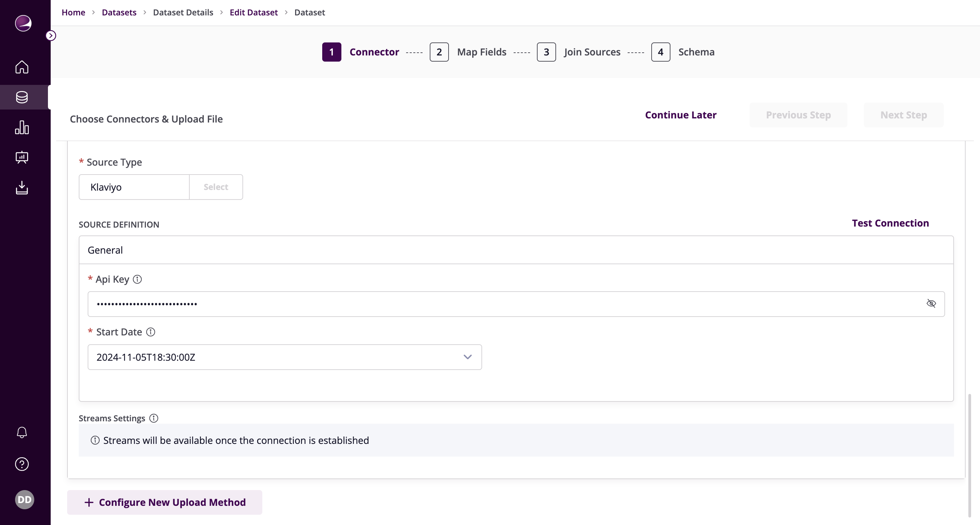Go to step 4 Schema

(661, 52)
